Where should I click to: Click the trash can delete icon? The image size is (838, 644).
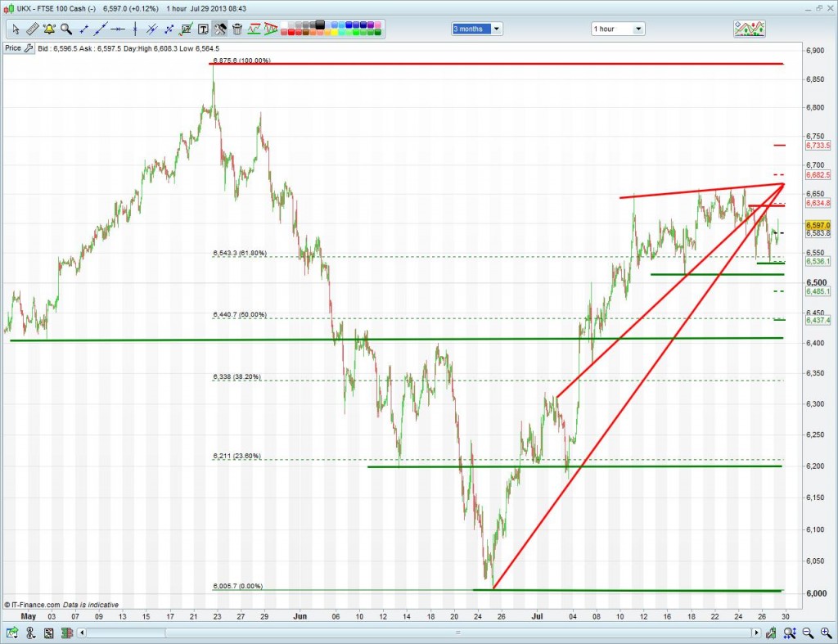pos(237,29)
